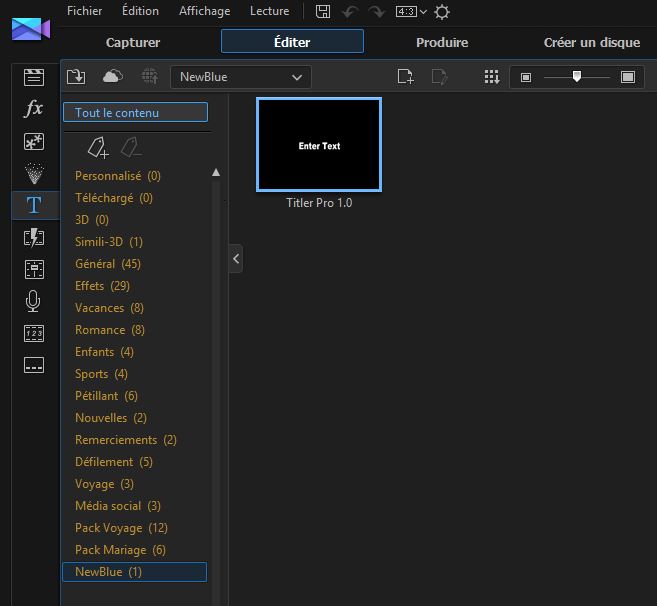Open the Particle Room icon
The image size is (657, 606).
tap(34, 173)
